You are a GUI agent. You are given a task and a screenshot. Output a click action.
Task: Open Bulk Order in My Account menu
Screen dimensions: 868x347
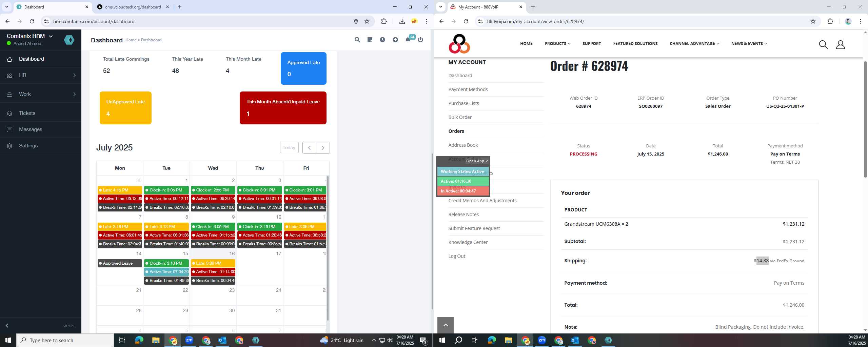(x=460, y=117)
